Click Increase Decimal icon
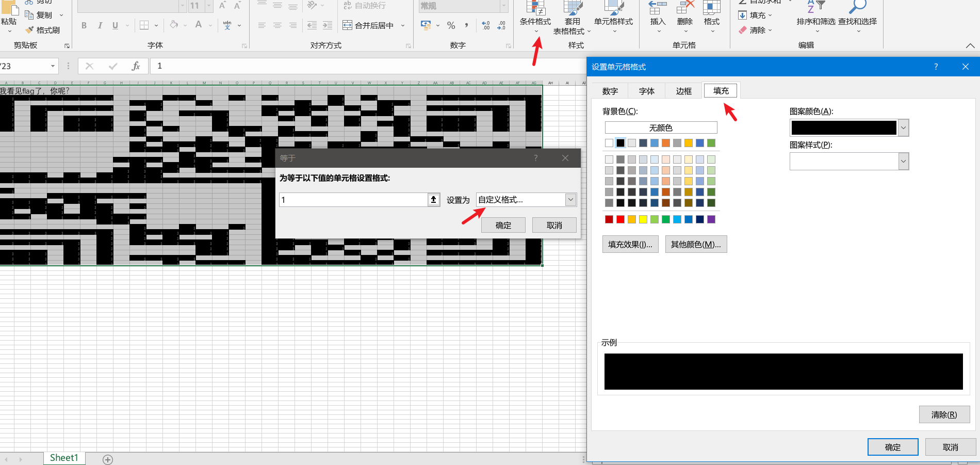 pyautogui.click(x=485, y=25)
